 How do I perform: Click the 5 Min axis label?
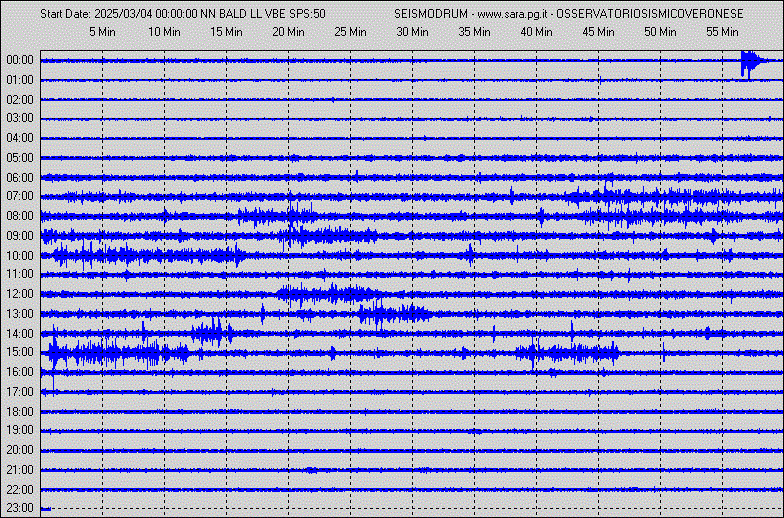pyautogui.click(x=102, y=32)
